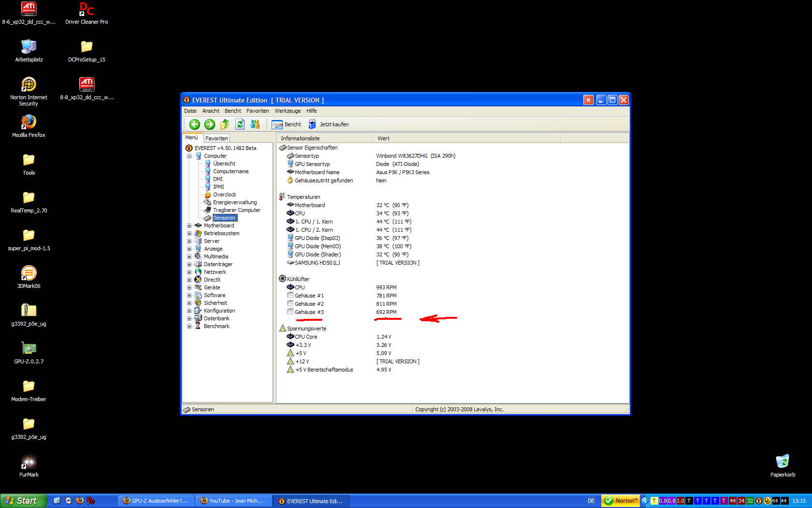Click the up-level arrow toolbar icon

pyautogui.click(x=225, y=124)
